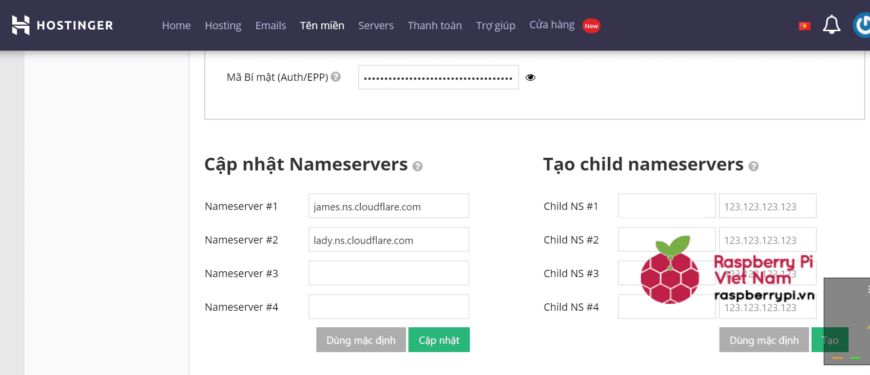Open Servers menu
Screen dimensions: 870x375
click(x=376, y=26)
